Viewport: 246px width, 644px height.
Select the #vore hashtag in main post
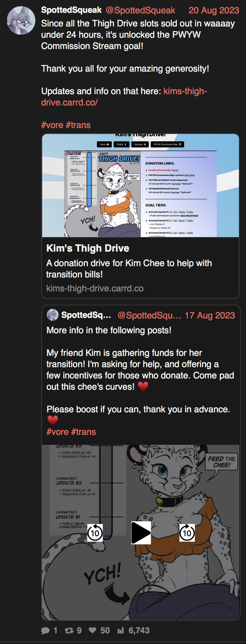(x=52, y=125)
